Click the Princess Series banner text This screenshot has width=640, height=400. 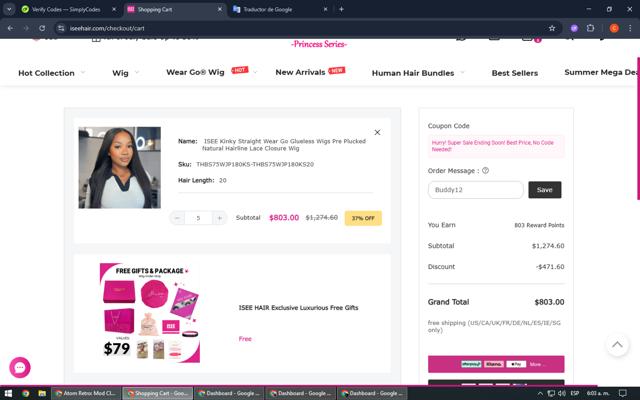click(319, 44)
